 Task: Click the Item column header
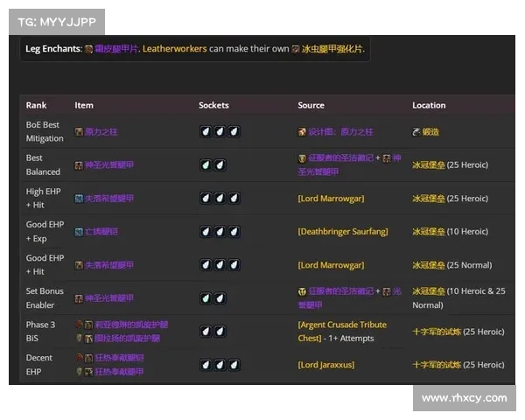coord(84,105)
